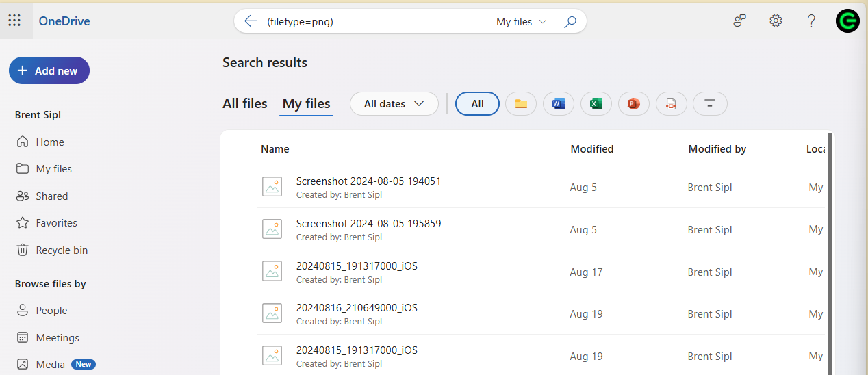Expand the My files search scope dropdown
The height and width of the screenshot is (375, 868).
[522, 21]
